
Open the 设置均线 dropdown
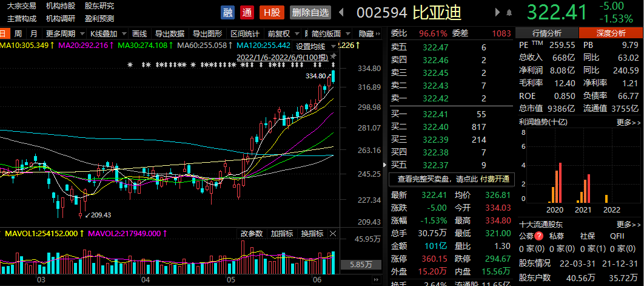315,46
